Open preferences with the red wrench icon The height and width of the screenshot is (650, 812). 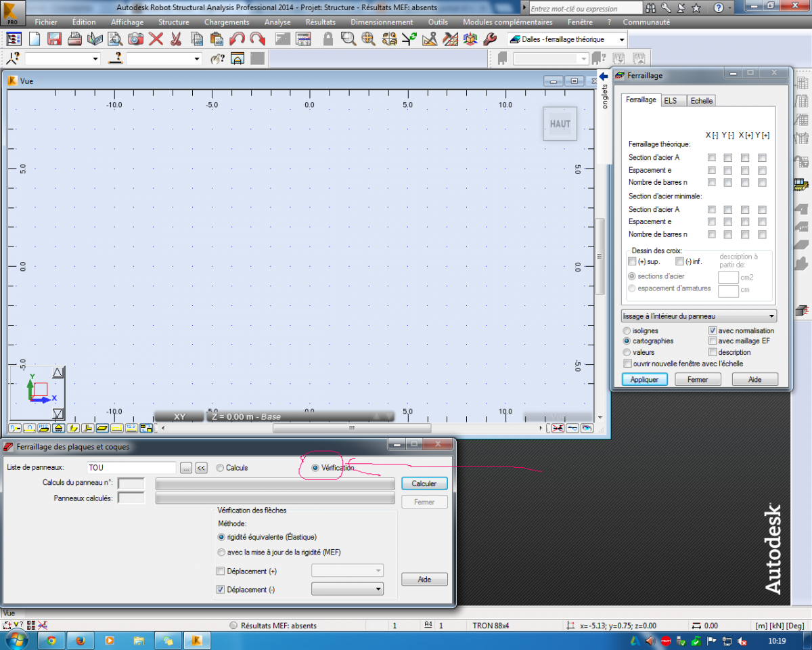491,39
